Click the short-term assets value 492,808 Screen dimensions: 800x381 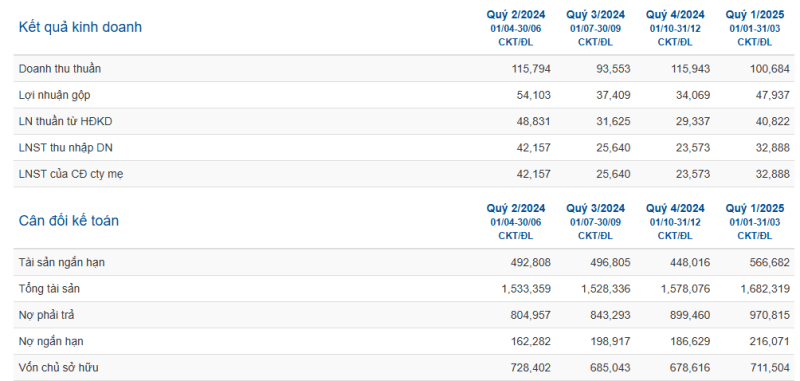click(531, 263)
